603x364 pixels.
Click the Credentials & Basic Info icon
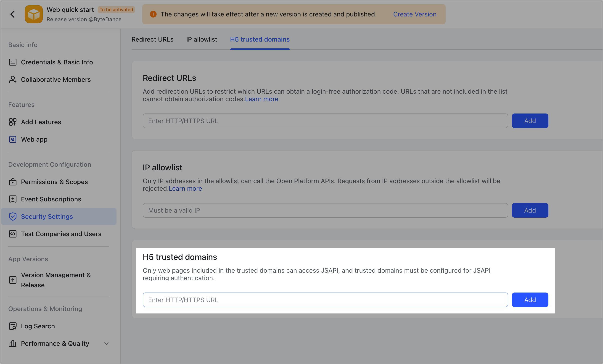tap(13, 62)
